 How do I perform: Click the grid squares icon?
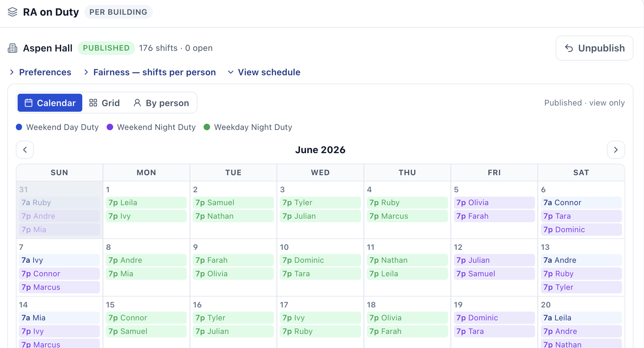coord(93,103)
